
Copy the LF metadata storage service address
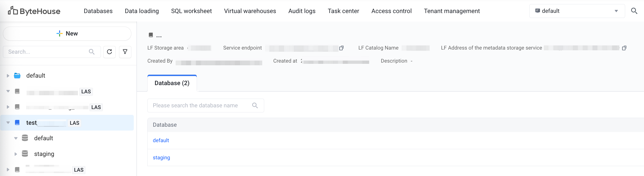624,48
